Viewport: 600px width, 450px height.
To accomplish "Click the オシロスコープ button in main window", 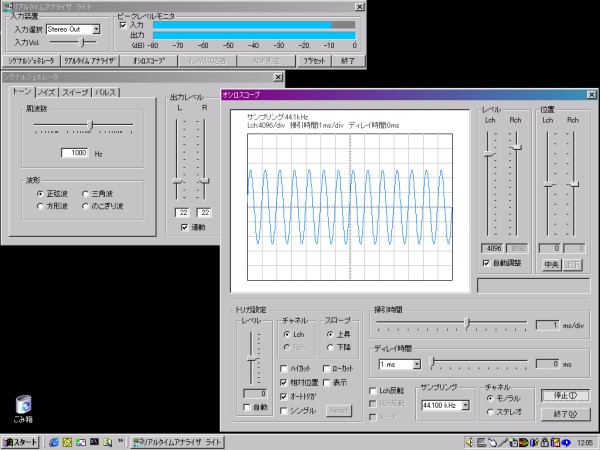I will point(149,61).
